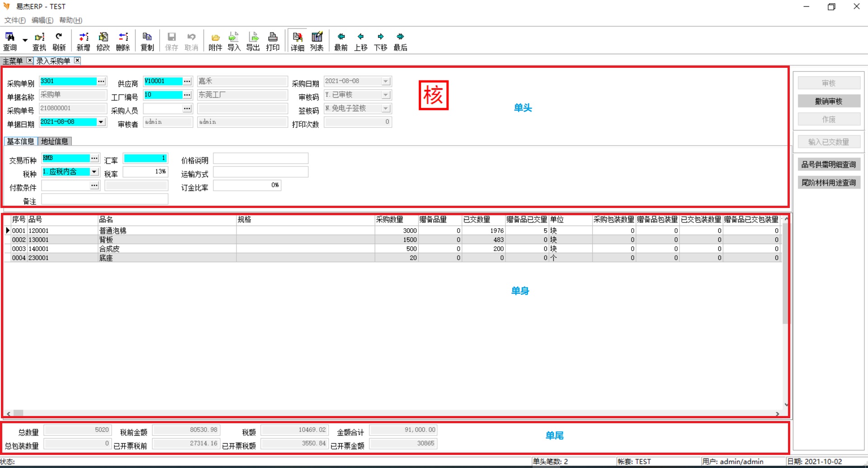
Task: Click the 删除 (Delete) toolbar icon
Action: pos(123,41)
